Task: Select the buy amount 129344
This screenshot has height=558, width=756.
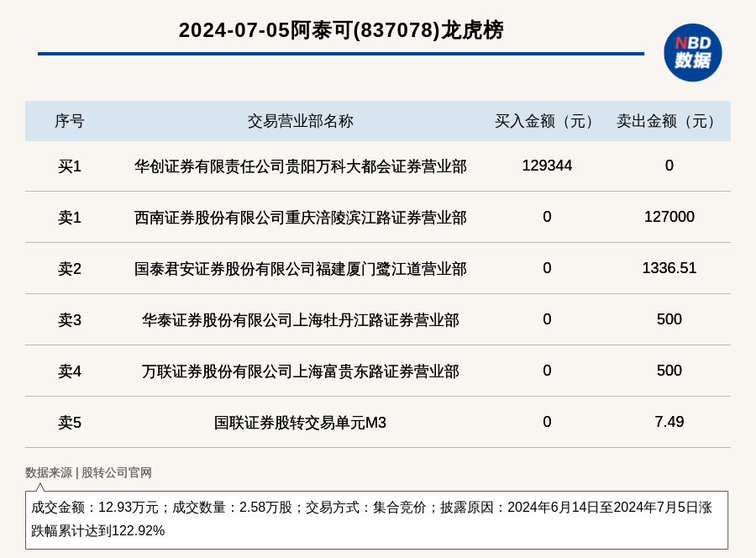Action: [547, 166]
